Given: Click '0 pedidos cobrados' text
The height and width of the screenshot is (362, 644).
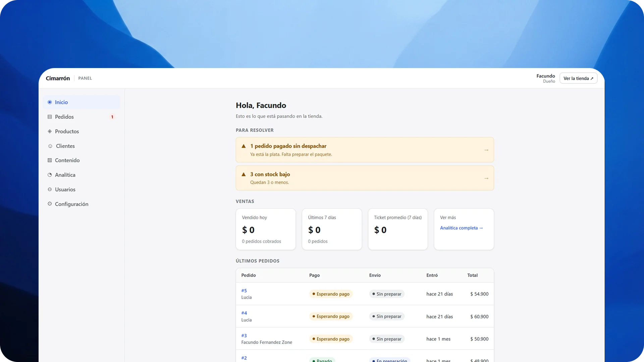Looking at the screenshot, I should (262, 241).
